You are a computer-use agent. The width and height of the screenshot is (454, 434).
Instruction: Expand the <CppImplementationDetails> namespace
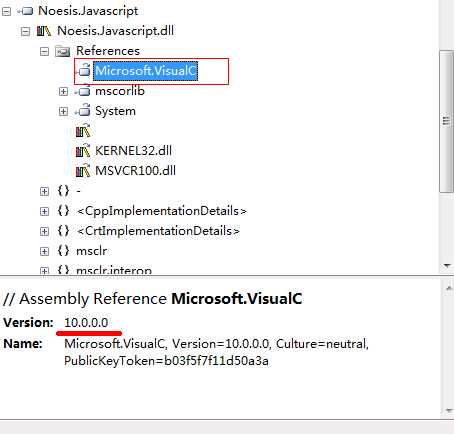coord(44,211)
